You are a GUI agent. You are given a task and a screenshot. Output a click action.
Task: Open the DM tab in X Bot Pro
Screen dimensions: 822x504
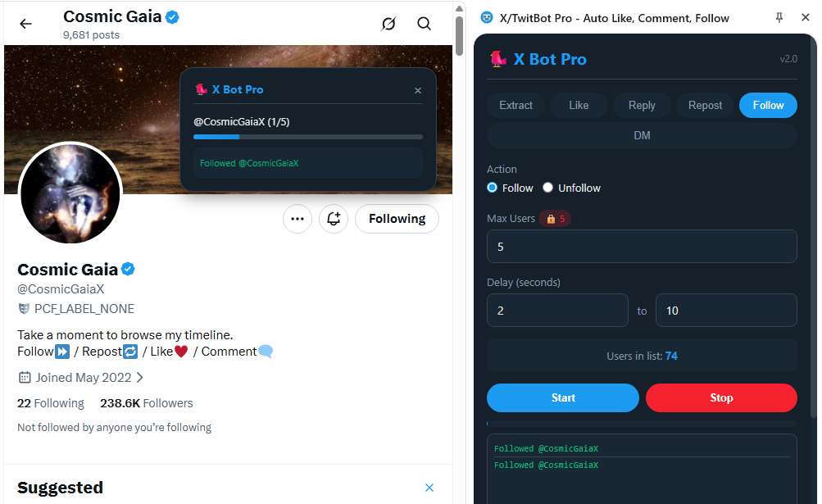click(642, 135)
